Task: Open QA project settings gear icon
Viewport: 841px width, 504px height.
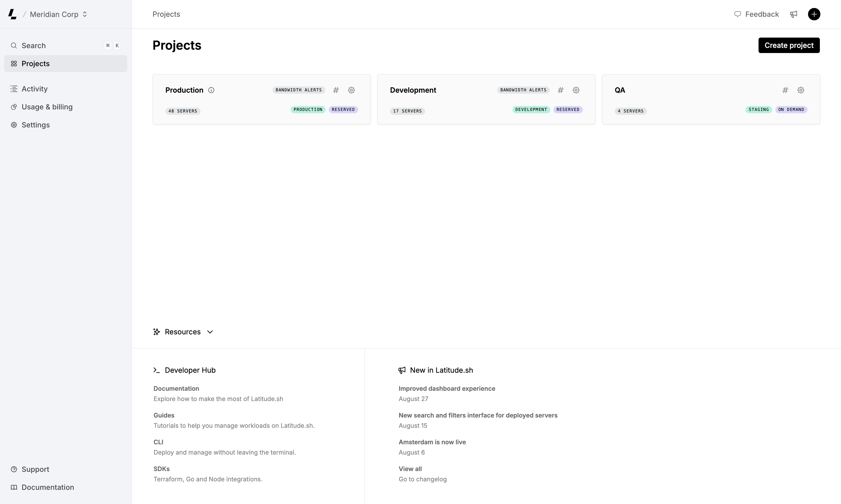Action: (801, 90)
